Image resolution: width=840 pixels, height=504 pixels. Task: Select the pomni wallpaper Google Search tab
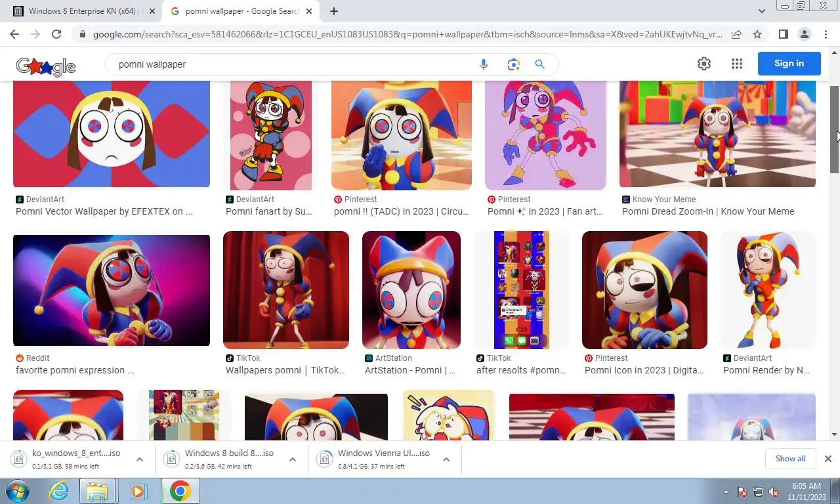(240, 11)
